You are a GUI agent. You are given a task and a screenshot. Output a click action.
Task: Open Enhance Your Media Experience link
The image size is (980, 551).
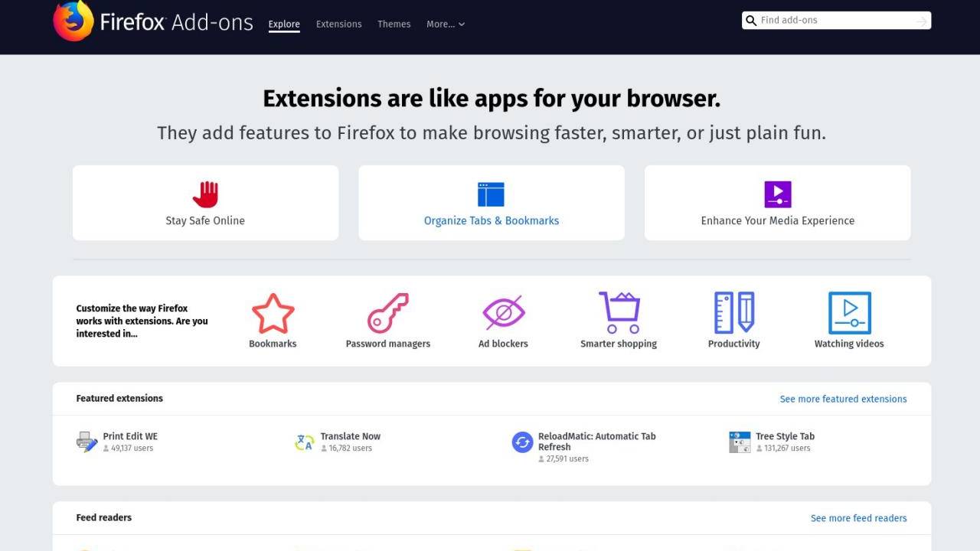778,220
